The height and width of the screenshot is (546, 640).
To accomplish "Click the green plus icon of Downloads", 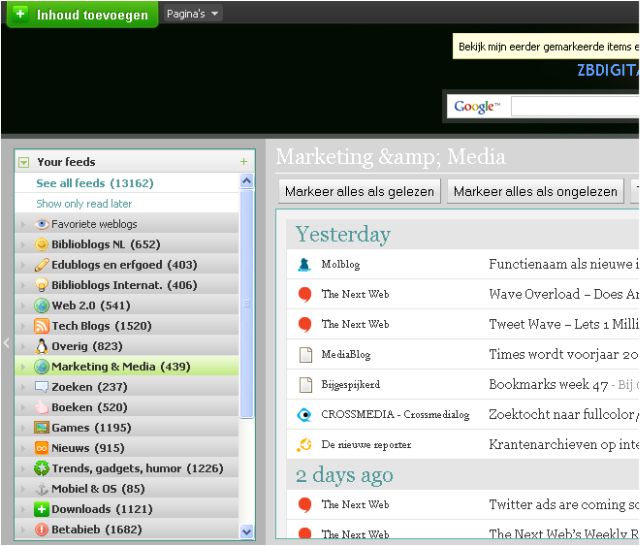I will coord(41,509).
